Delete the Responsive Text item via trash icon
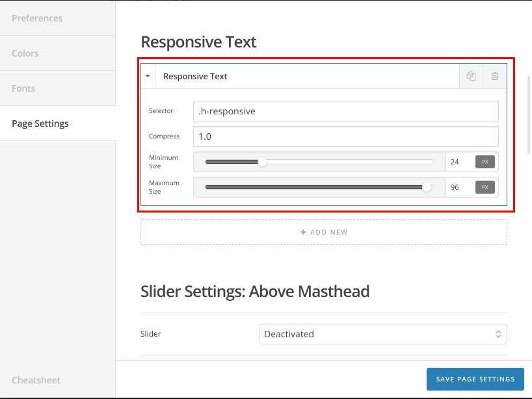Image resolution: width=532 pixels, height=399 pixels. [x=495, y=76]
